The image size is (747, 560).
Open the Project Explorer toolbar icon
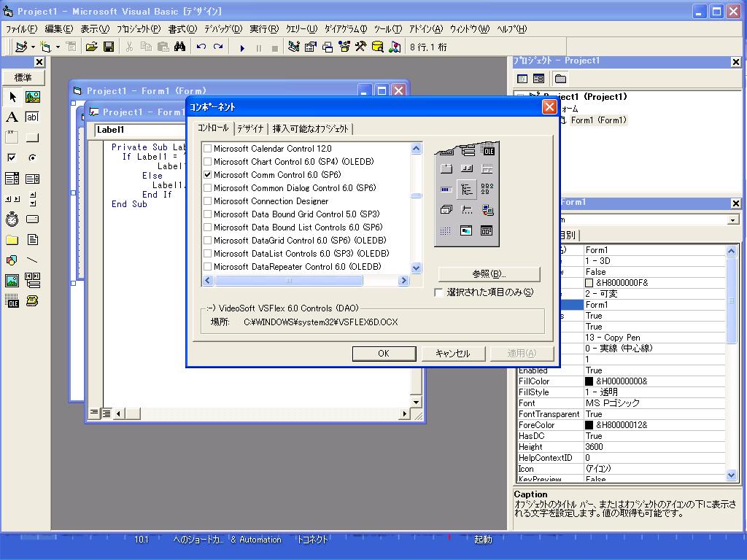pyautogui.click(x=293, y=47)
